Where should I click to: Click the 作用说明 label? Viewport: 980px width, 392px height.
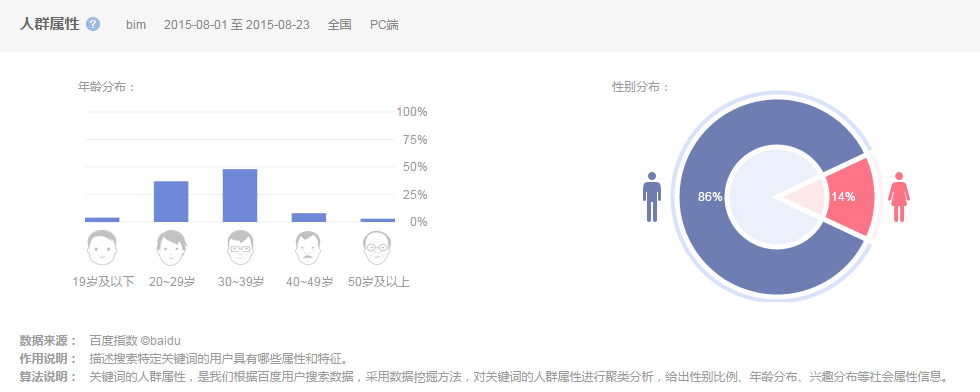click(x=48, y=359)
